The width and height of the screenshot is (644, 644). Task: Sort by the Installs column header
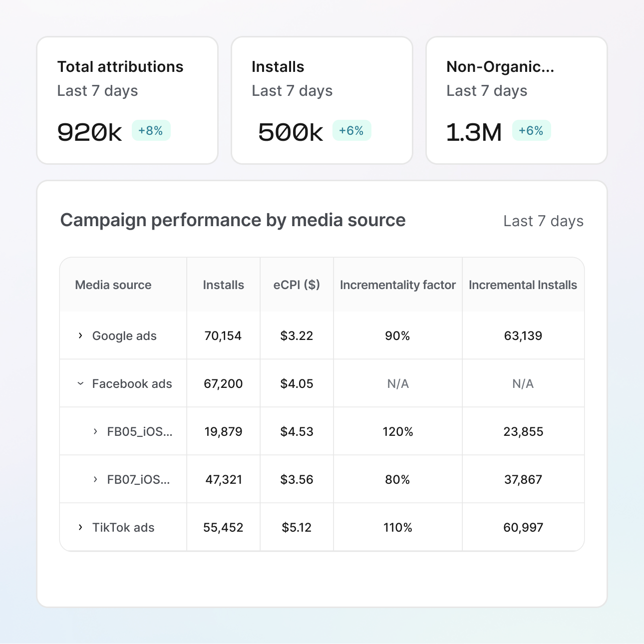[223, 285]
